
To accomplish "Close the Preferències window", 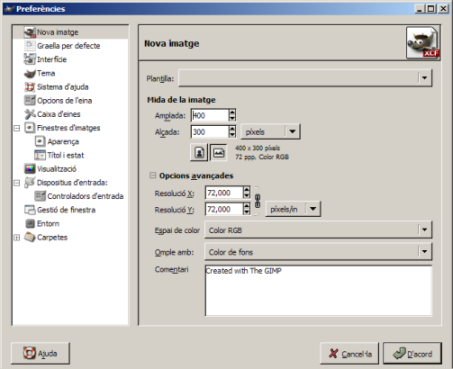I will tap(443, 9).
